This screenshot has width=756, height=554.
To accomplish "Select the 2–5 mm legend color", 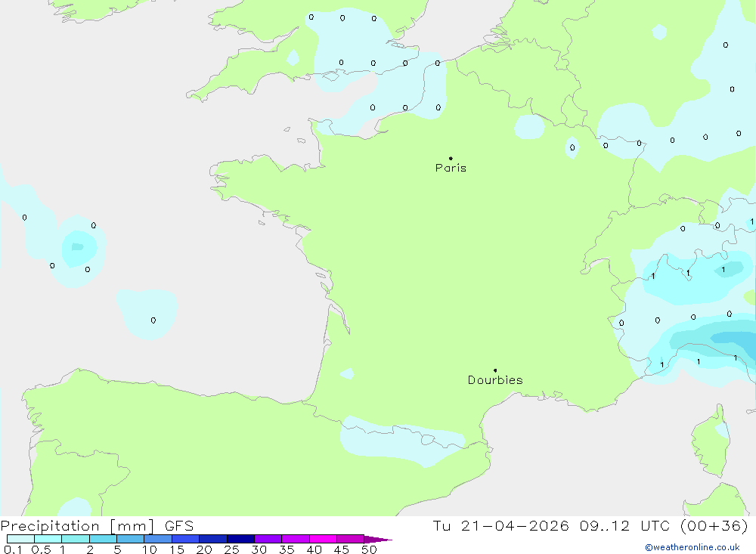I will [x=103, y=539].
